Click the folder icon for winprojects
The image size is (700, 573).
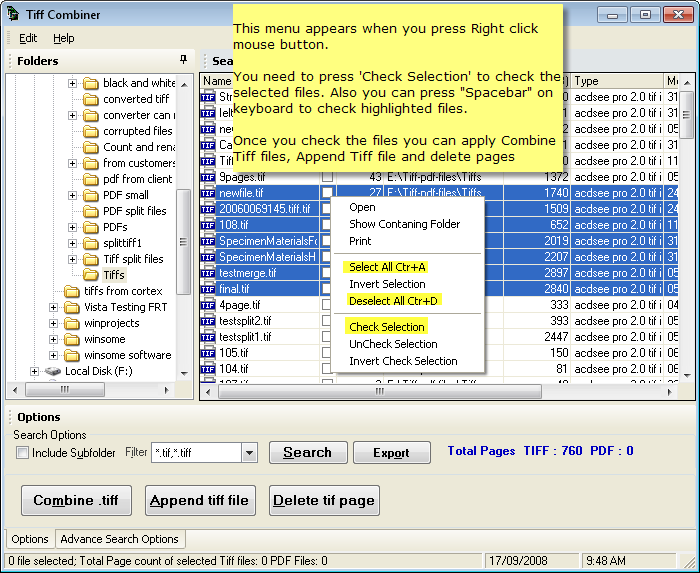pyautogui.click(x=71, y=323)
